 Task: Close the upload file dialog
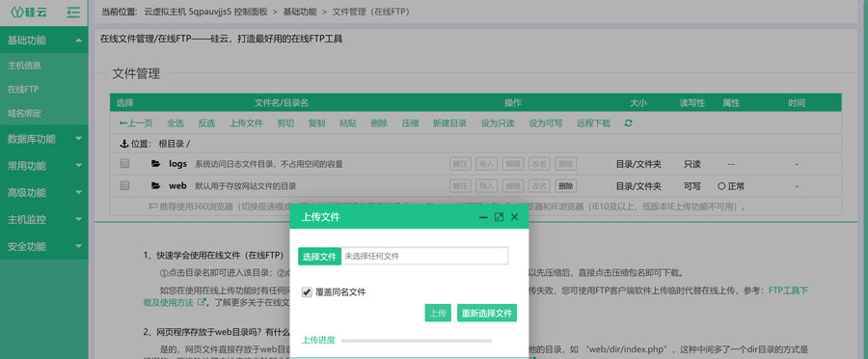pyautogui.click(x=514, y=217)
